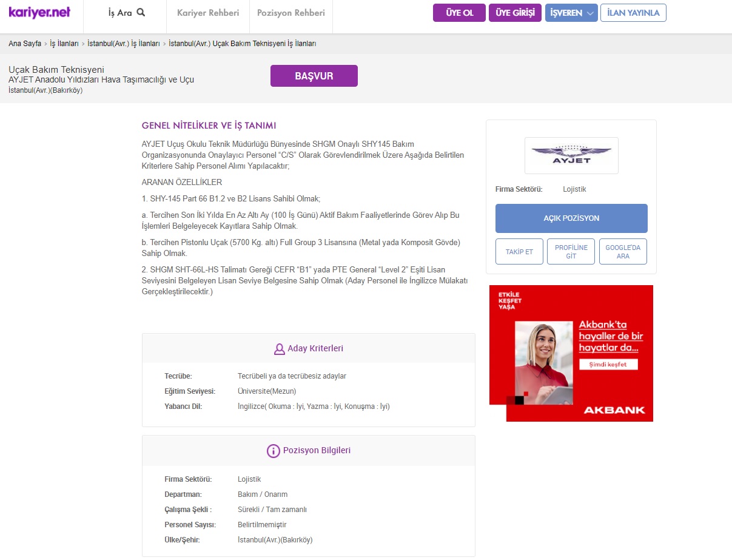Click 'Tecrübeli ya da tecrübesiz adaylar' value
Image resolution: width=732 pixels, height=560 pixels.
[x=292, y=376]
